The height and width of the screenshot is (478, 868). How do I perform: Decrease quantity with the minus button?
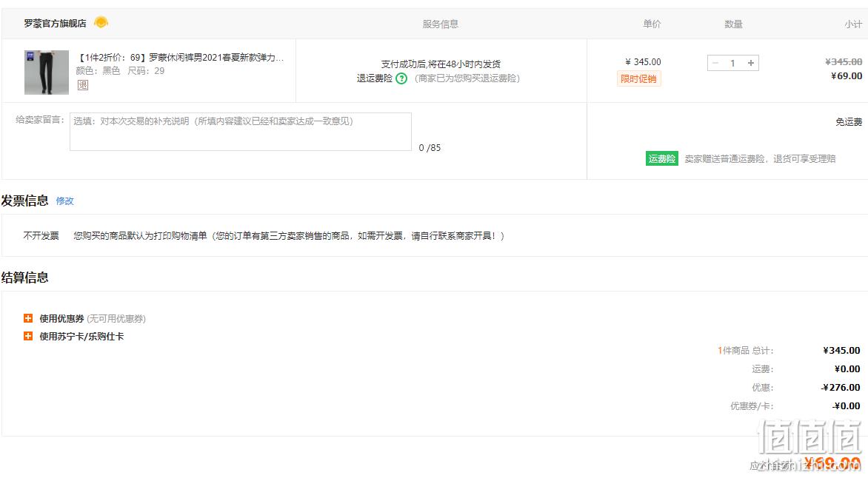(x=715, y=63)
